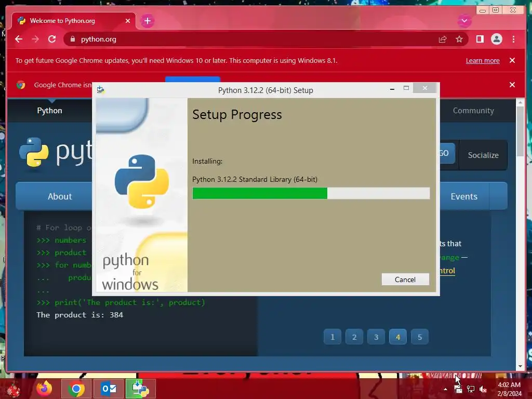Open the Community top navigation tab

coord(473,111)
